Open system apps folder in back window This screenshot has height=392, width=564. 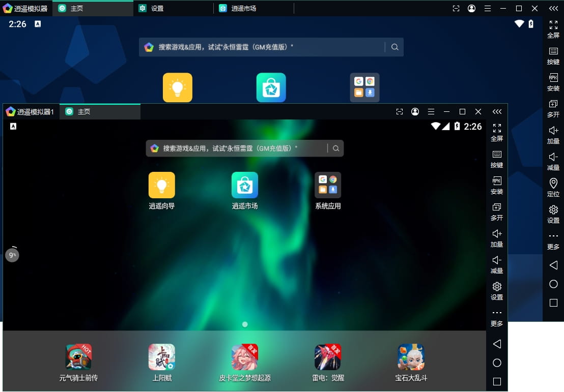click(364, 87)
